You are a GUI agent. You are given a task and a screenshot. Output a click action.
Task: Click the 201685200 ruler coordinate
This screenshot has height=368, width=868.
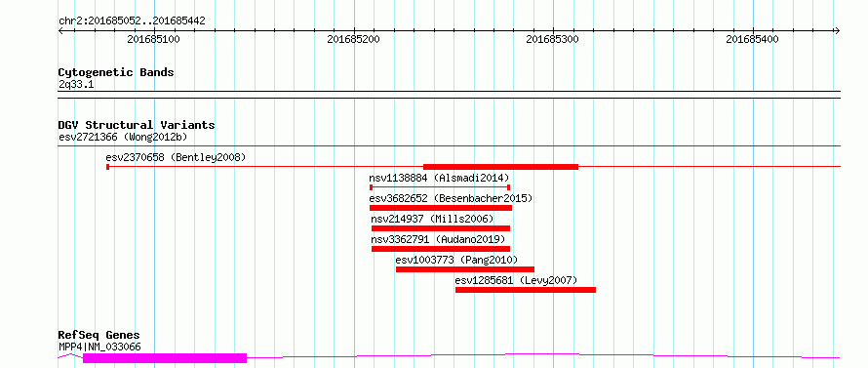[x=353, y=39]
